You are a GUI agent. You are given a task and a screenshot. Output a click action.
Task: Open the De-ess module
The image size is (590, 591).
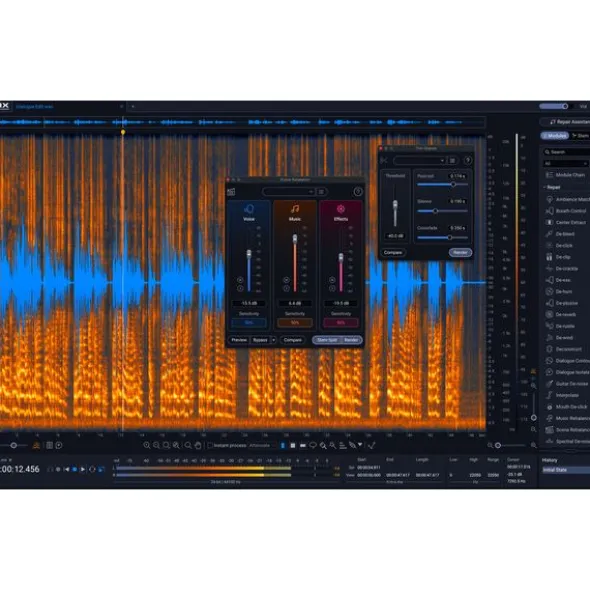tap(559, 280)
